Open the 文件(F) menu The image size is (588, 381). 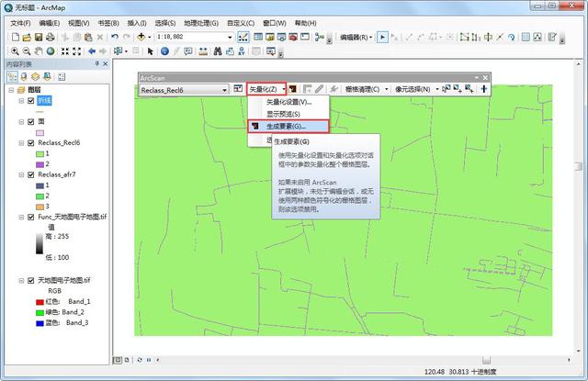click(x=20, y=23)
